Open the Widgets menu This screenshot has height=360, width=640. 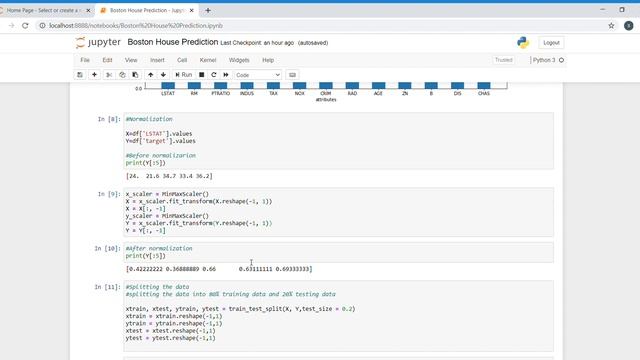click(239, 60)
